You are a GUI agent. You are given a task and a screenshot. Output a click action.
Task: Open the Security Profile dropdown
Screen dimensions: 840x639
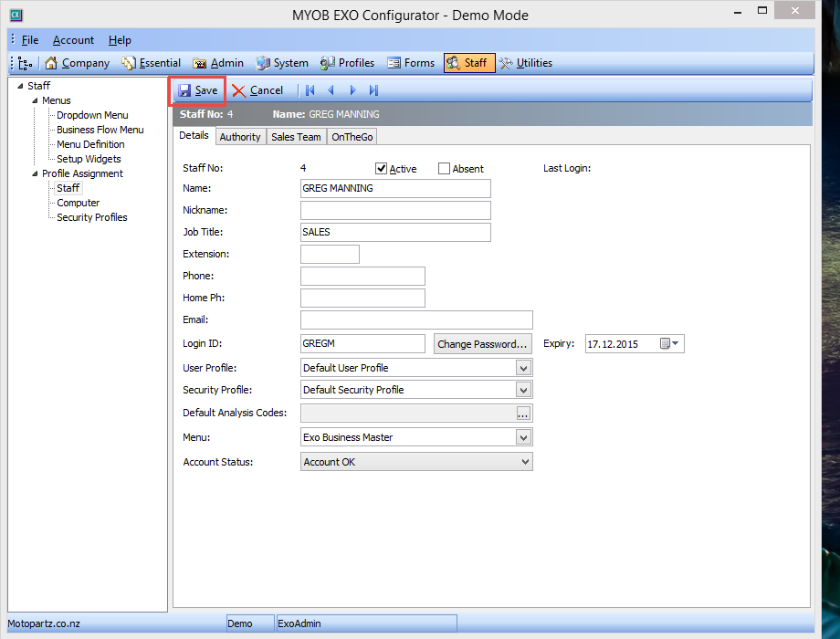click(523, 390)
